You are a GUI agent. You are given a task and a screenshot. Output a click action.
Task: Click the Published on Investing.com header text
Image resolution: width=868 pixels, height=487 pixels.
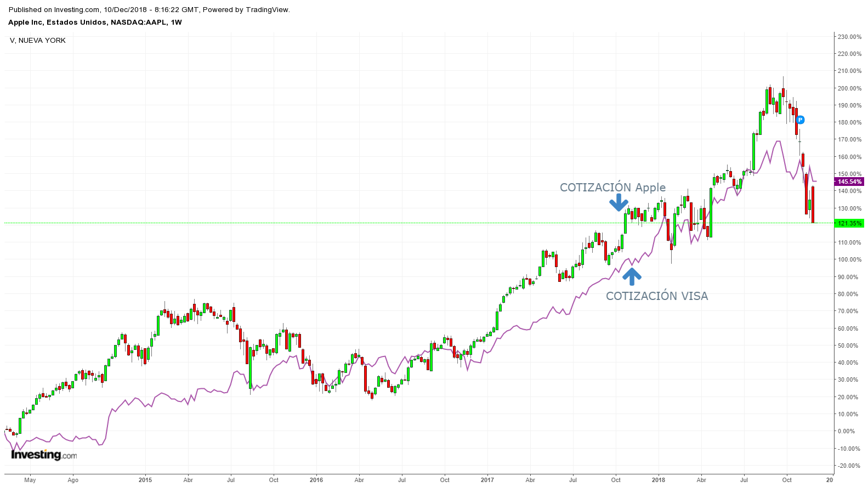click(x=149, y=9)
